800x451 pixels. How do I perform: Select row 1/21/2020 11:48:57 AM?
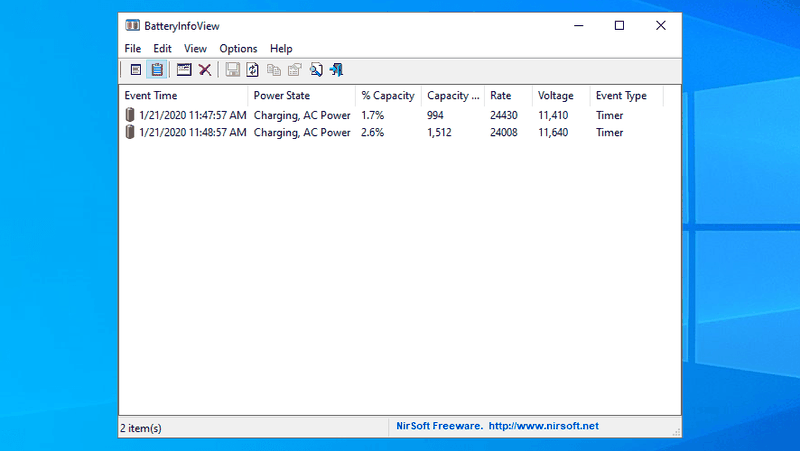coord(392,133)
